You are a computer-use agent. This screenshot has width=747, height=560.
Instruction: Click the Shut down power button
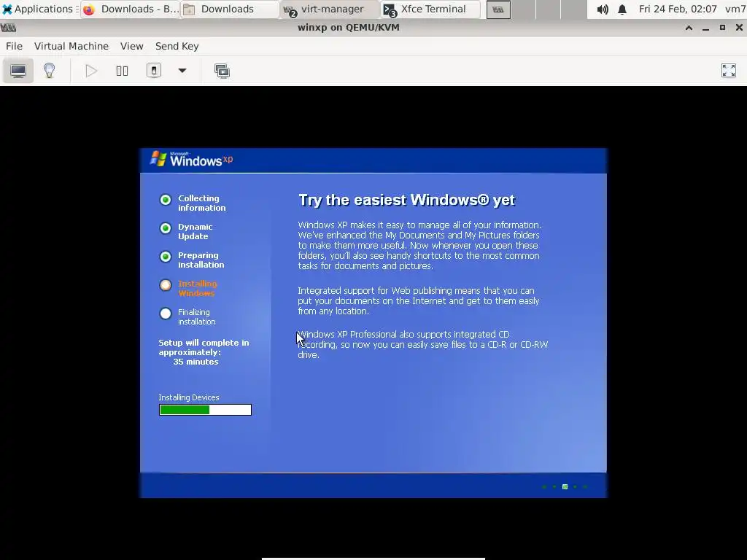(x=153, y=71)
